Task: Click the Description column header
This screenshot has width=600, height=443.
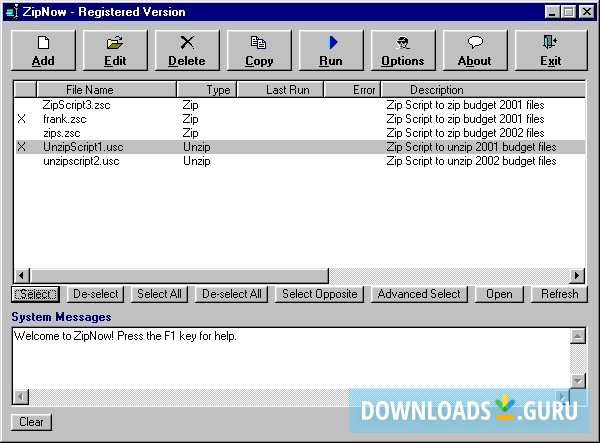Action: click(483, 90)
